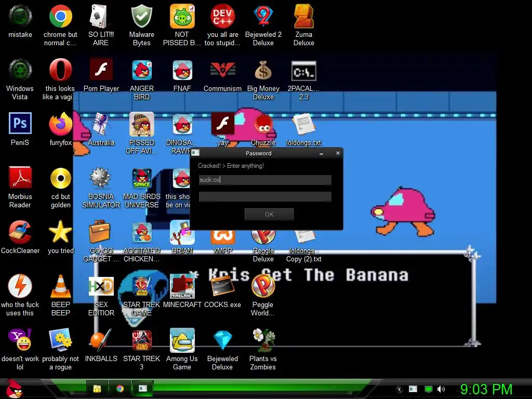Screen dimensions: 532x399
Task: Minimize the Password dialog
Action: click(321, 153)
